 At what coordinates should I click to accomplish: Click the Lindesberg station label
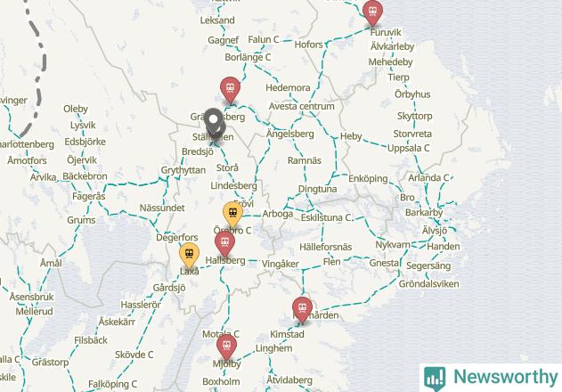233,185
